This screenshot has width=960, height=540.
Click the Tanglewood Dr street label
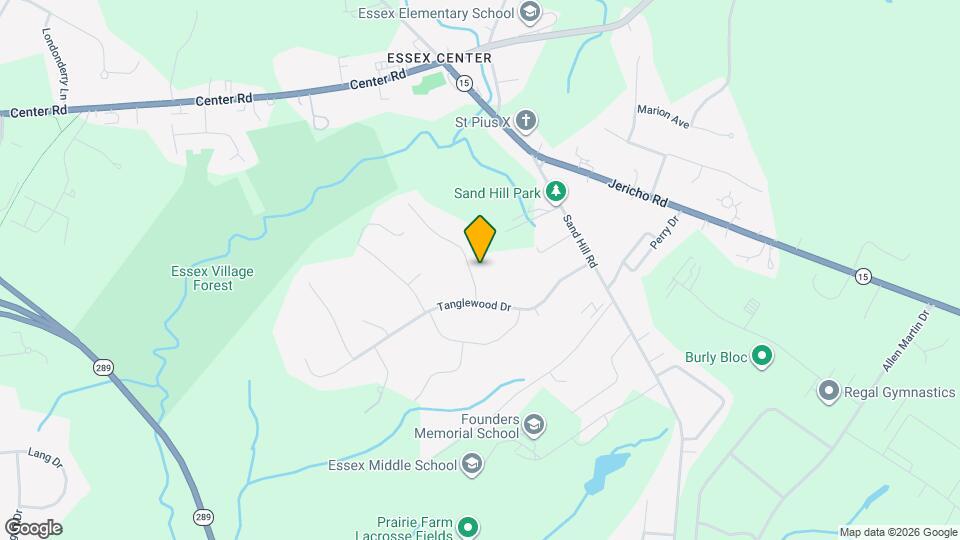tap(474, 304)
